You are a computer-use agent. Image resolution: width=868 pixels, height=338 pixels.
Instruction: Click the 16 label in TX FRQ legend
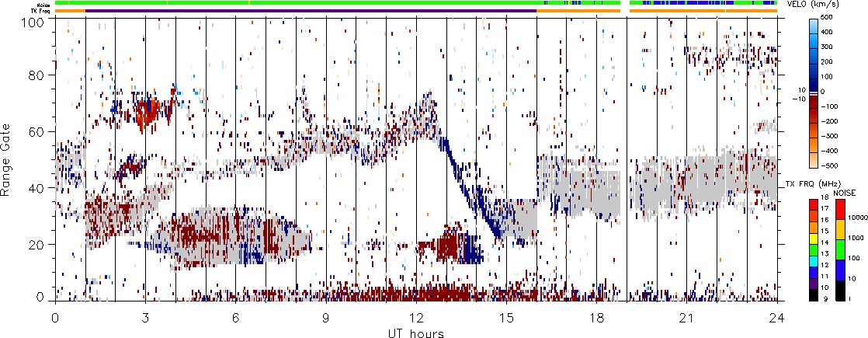(x=825, y=220)
